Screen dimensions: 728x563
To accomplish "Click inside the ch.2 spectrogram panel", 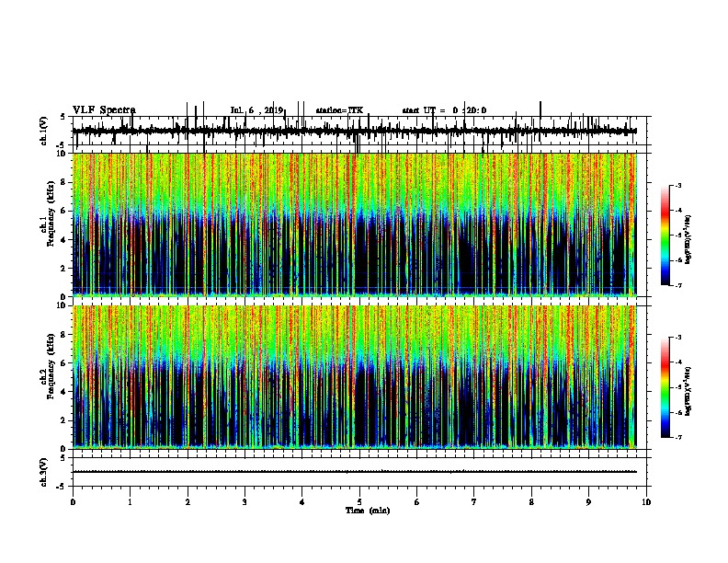I will pyautogui.click(x=355, y=377).
